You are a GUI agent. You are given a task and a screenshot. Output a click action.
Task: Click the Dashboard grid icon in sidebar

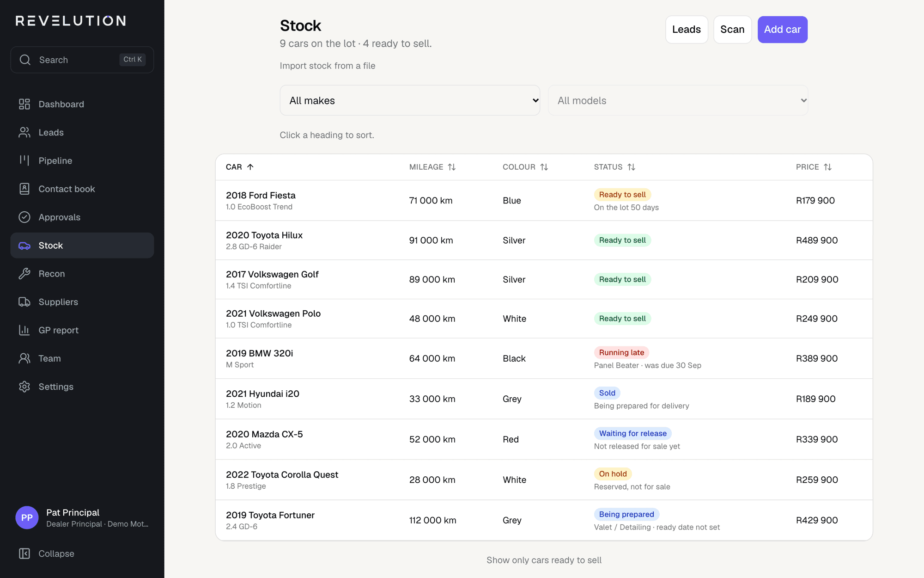point(24,104)
